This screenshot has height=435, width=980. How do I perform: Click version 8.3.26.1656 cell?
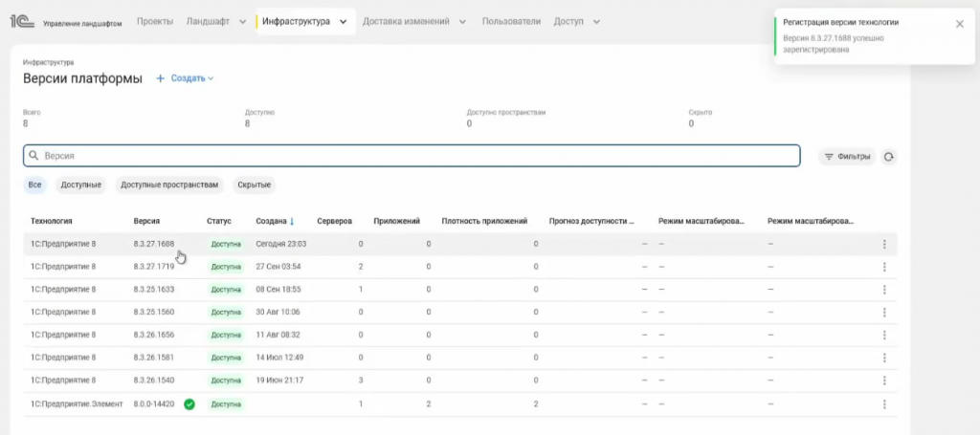point(154,335)
